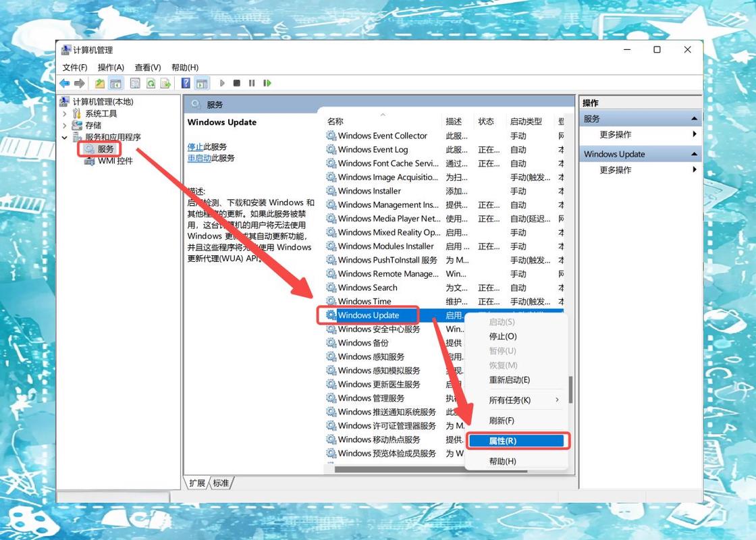The height and width of the screenshot is (540, 756).
Task: Expand the 系统工具 tree node chevron
Action: (x=65, y=114)
